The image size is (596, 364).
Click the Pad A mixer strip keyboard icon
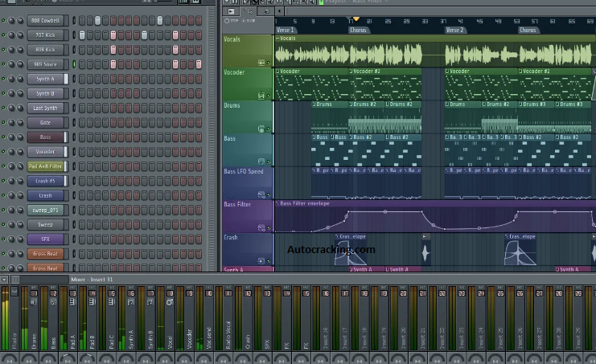pos(72,302)
